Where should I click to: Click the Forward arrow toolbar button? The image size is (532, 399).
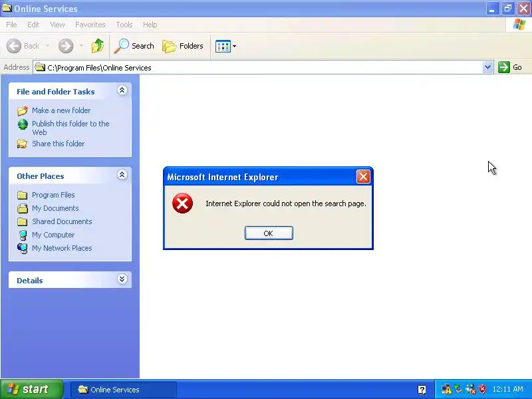pyautogui.click(x=66, y=46)
